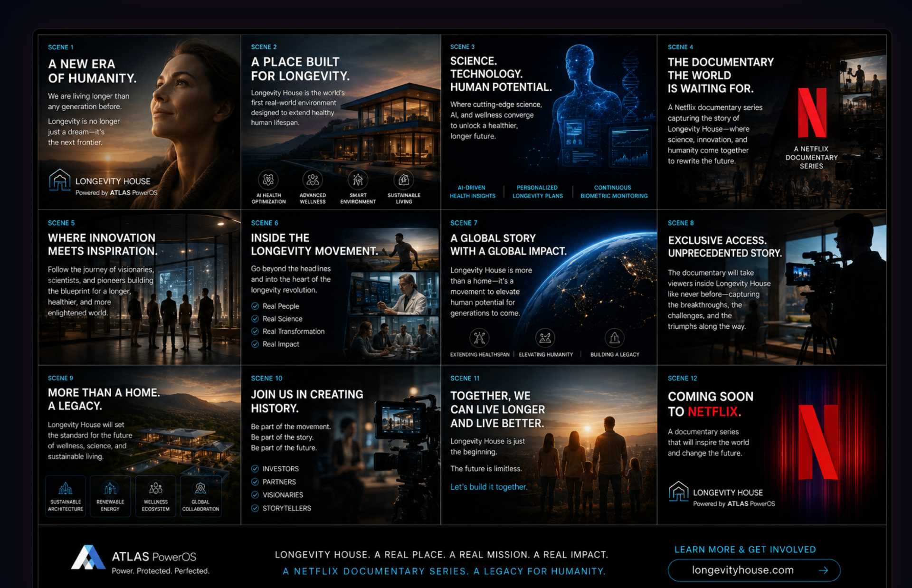The width and height of the screenshot is (912, 588).
Task: Select the Renewable Energy icon tile
Action: click(x=110, y=496)
